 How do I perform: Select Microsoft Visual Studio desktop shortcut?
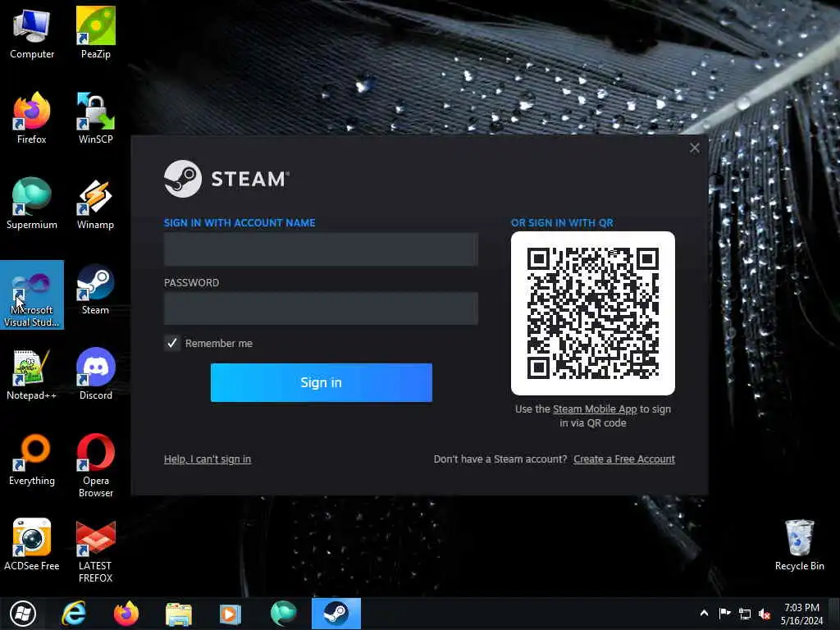(x=32, y=294)
